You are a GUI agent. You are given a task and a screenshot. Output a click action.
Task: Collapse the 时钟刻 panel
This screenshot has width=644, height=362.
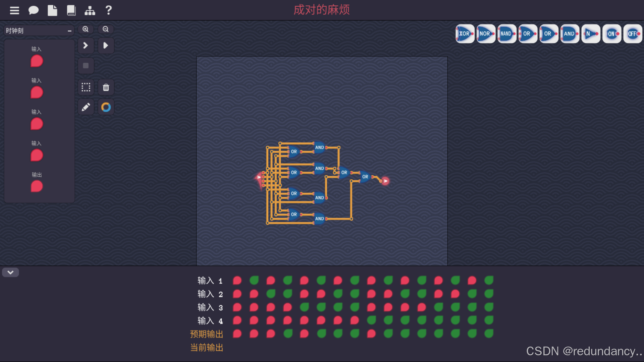(x=69, y=31)
